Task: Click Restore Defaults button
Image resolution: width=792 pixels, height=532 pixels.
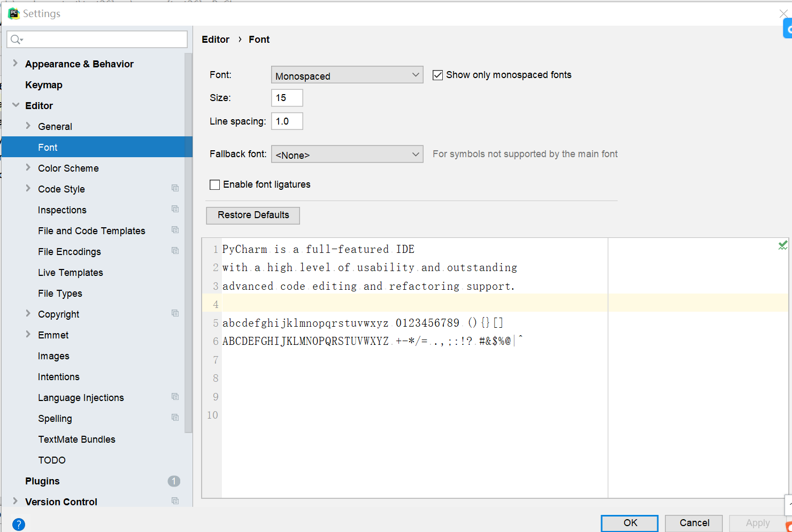Action: 253,215
